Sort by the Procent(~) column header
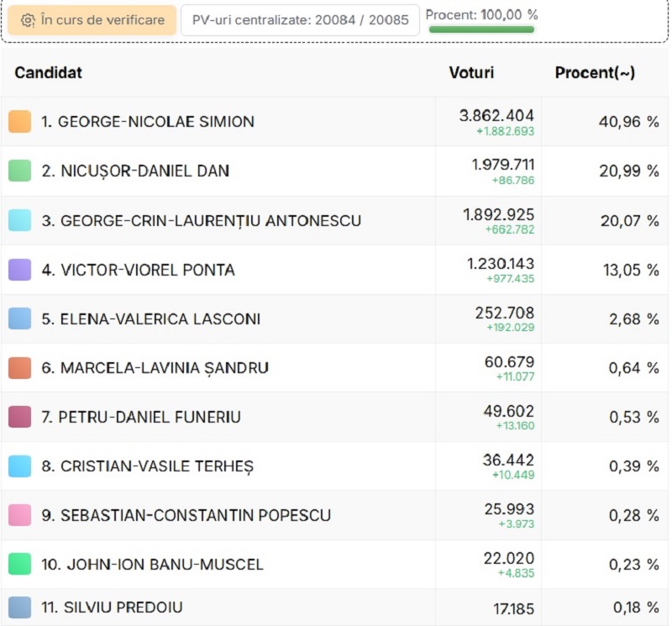Viewport: 672px width, 626px height. [595, 72]
